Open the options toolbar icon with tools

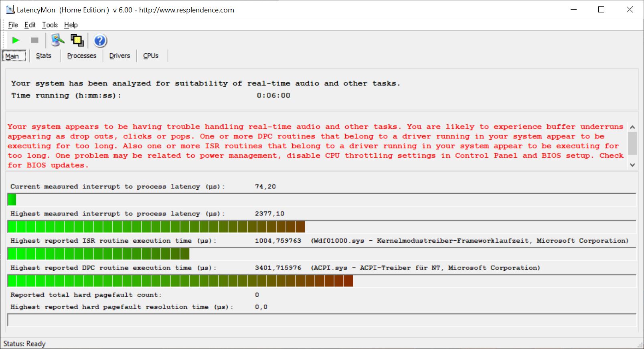pyautogui.click(x=58, y=40)
